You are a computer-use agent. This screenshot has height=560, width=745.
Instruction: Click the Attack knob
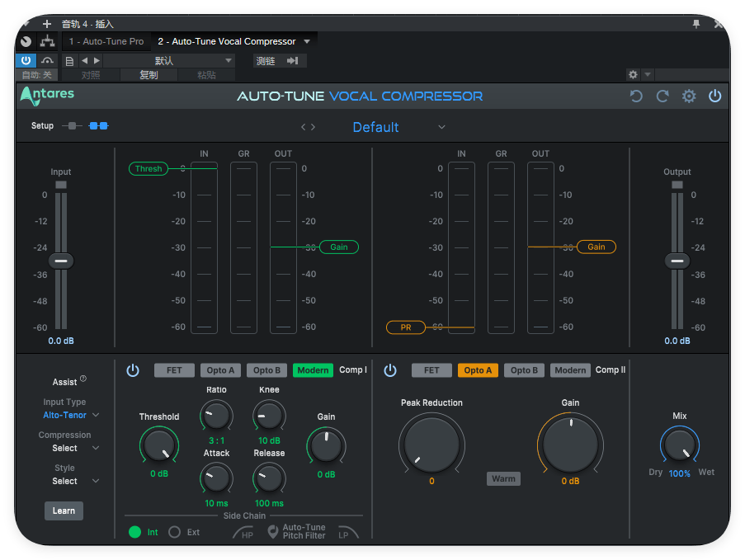pyautogui.click(x=216, y=479)
